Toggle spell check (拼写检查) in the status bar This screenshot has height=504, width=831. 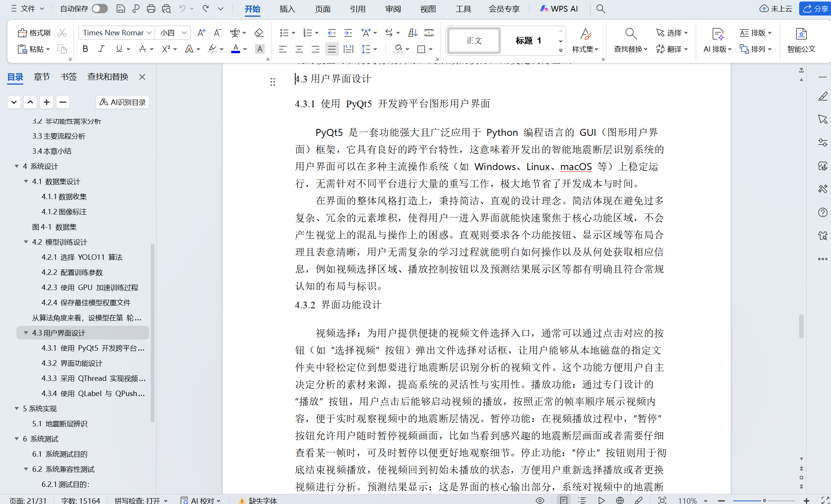pos(141,501)
